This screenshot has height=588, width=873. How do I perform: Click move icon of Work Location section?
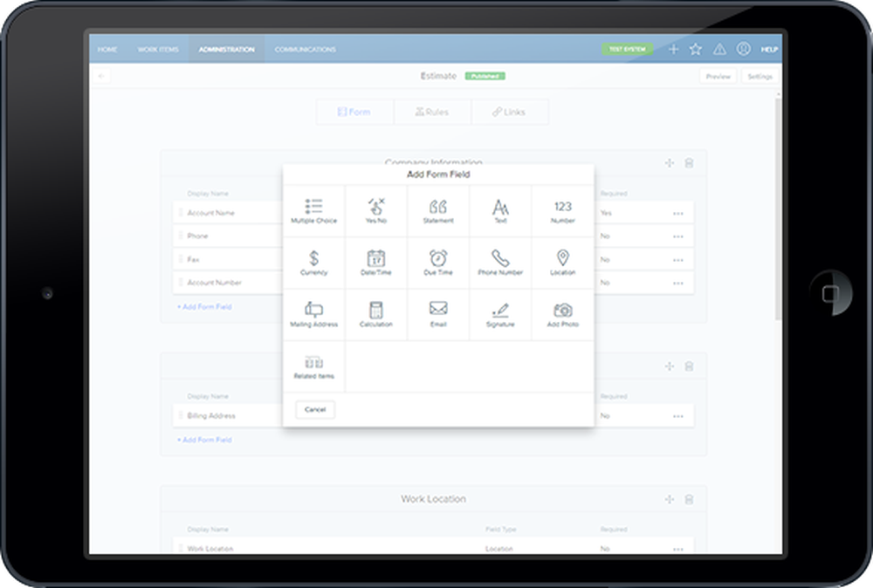(x=670, y=500)
